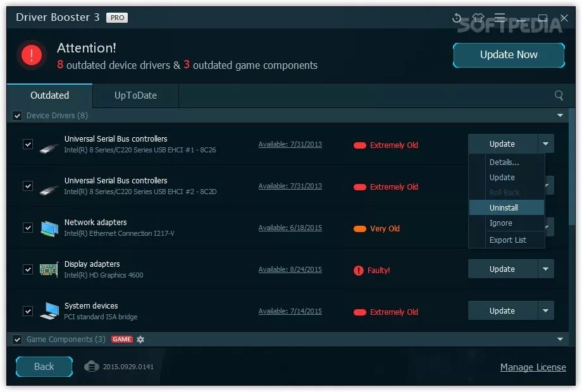Screen dimensions: 582x392
Task: Click Extremely Old status for System devices
Action: tap(394, 312)
